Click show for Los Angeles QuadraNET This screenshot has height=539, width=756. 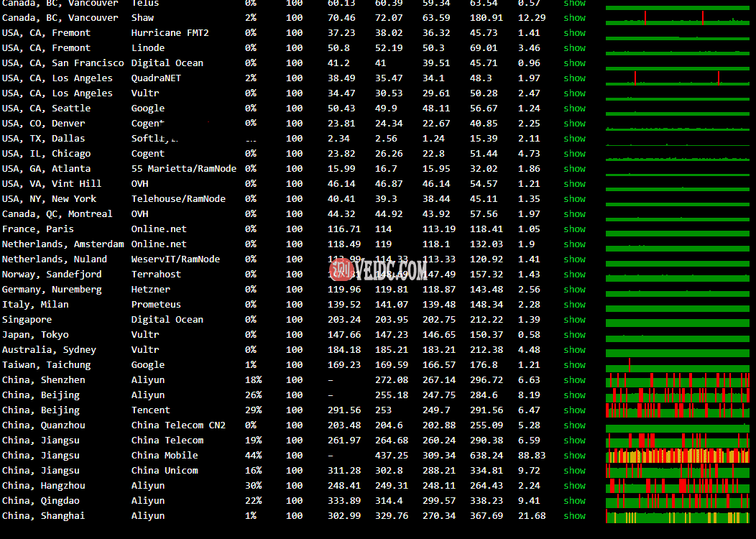[574, 78]
